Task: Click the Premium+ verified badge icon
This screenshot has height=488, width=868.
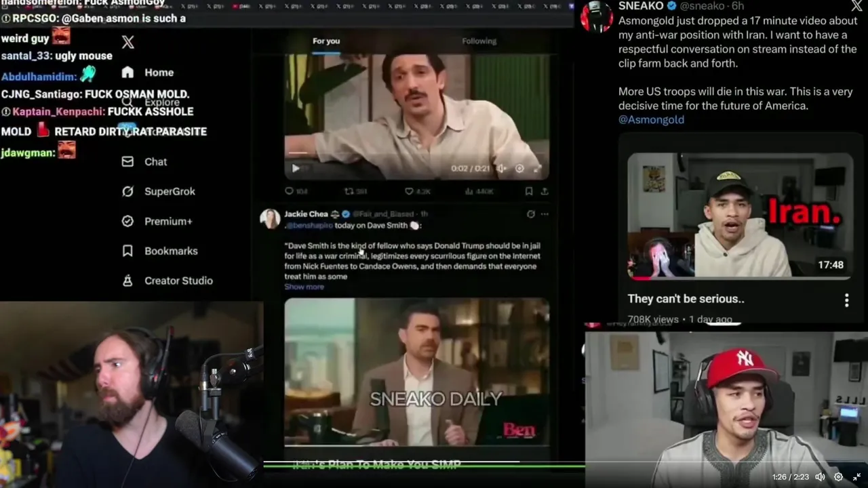Action: pyautogui.click(x=127, y=222)
